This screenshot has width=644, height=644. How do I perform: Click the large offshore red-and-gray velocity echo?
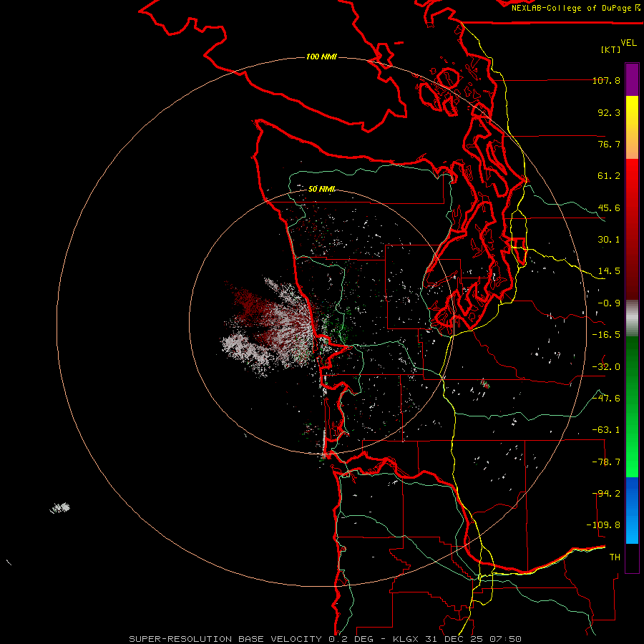[x=269, y=326]
